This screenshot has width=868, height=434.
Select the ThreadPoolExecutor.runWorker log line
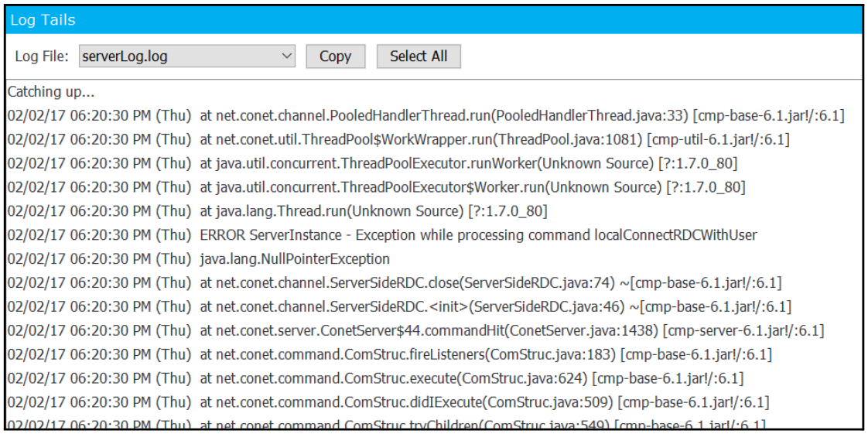(x=373, y=163)
